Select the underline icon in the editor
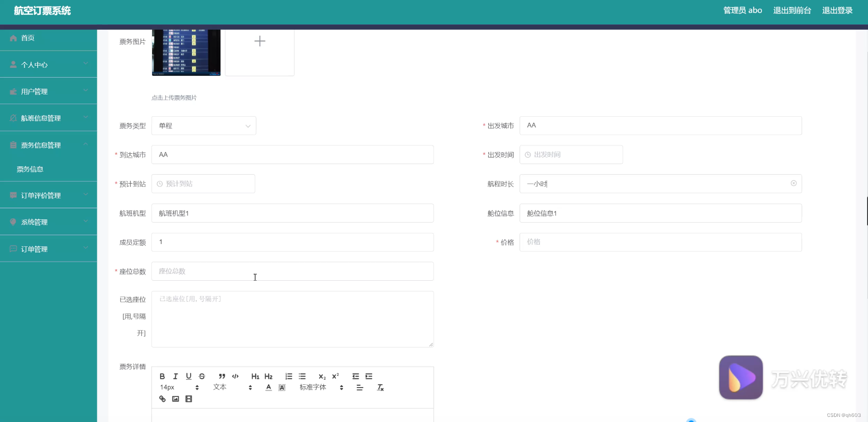Viewport: 868px width, 422px height. tap(188, 376)
